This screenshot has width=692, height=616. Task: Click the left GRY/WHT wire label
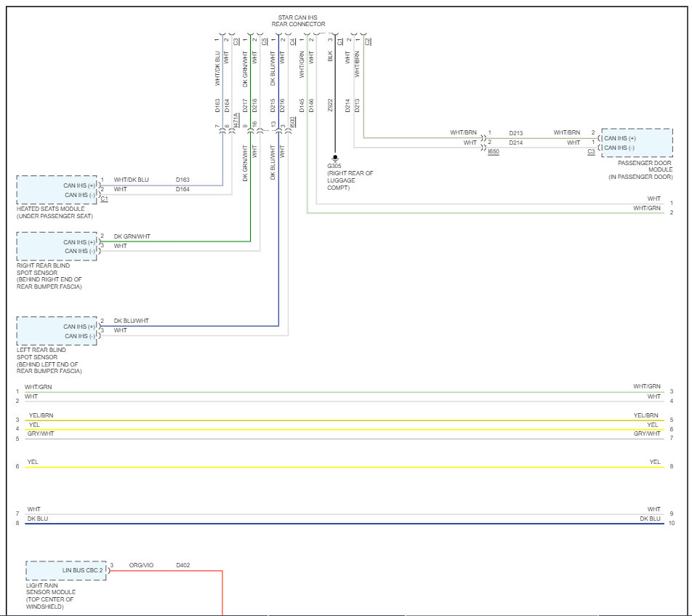(41, 433)
